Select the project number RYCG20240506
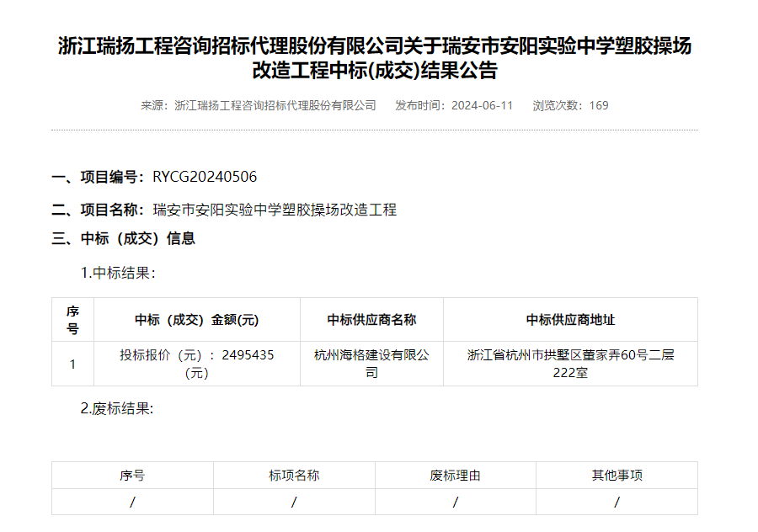The height and width of the screenshot is (532, 758). [x=205, y=178]
